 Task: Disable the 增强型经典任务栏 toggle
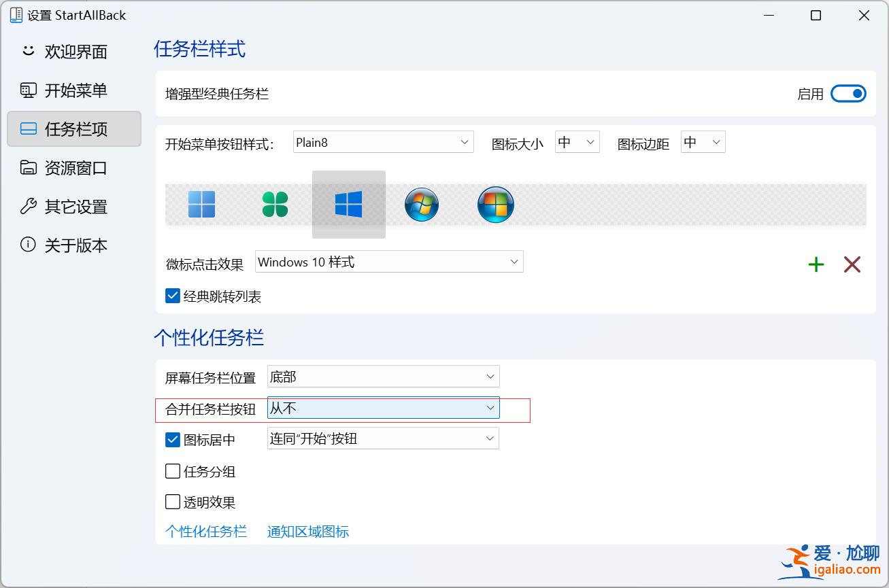point(848,93)
